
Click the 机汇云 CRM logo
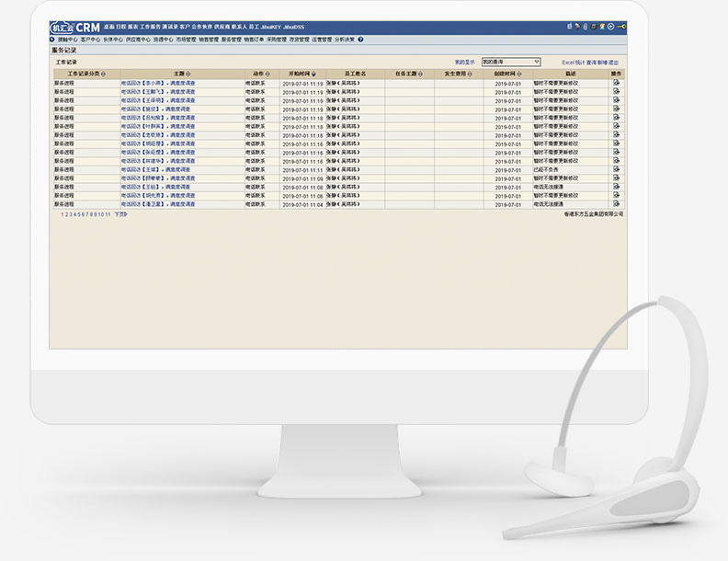pyautogui.click(x=75, y=28)
